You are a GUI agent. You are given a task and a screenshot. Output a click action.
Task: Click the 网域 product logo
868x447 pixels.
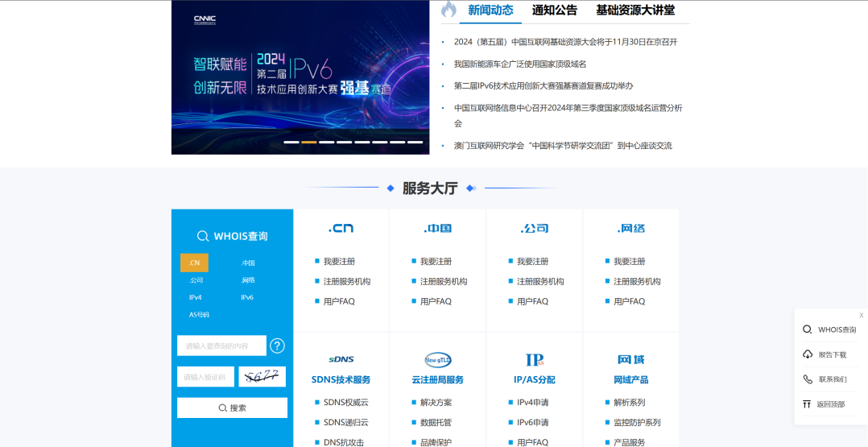[x=630, y=359]
